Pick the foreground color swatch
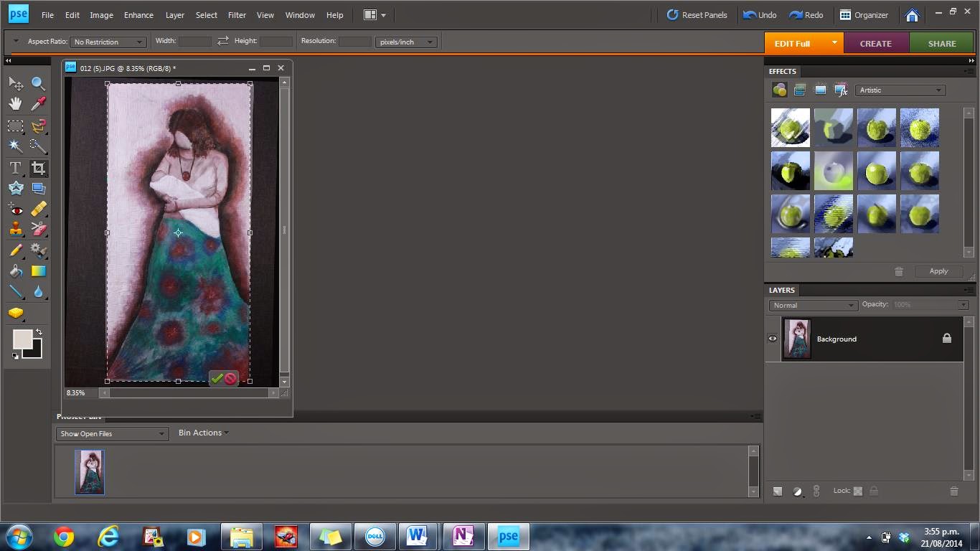 pyautogui.click(x=22, y=339)
